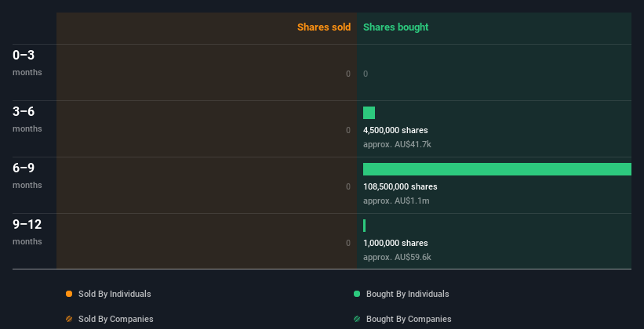Click the Shares bought column header
The width and height of the screenshot is (644, 329).
[396, 27]
